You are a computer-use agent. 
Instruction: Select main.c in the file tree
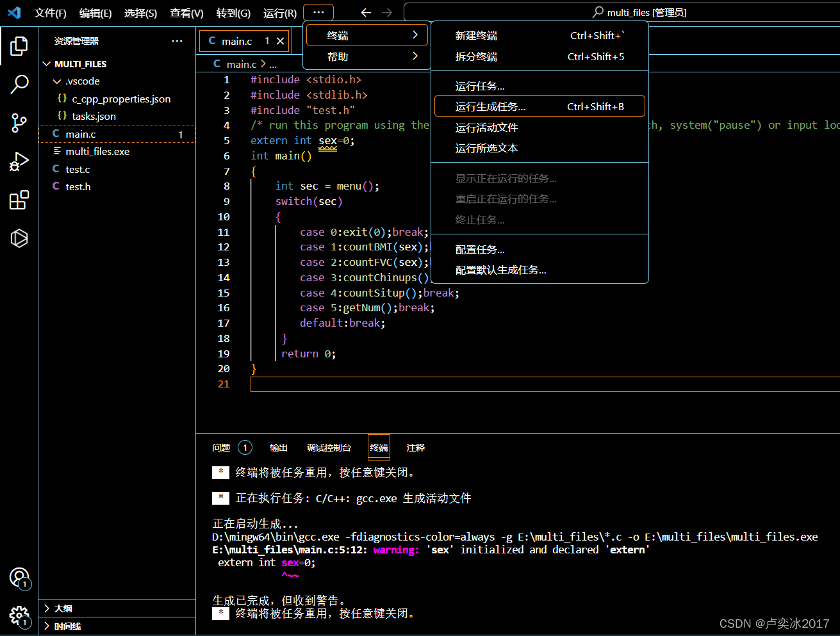(117, 134)
